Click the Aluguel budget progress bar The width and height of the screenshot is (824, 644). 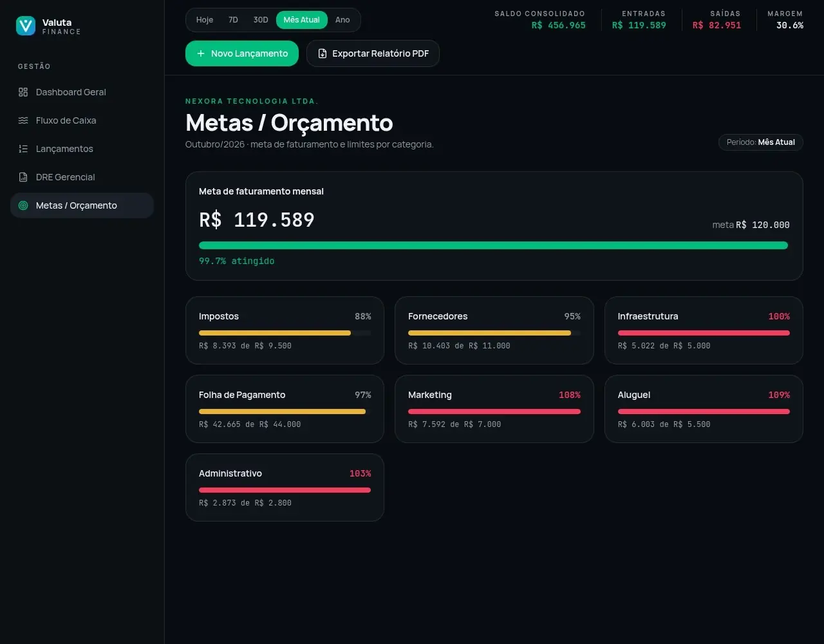click(704, 412)
